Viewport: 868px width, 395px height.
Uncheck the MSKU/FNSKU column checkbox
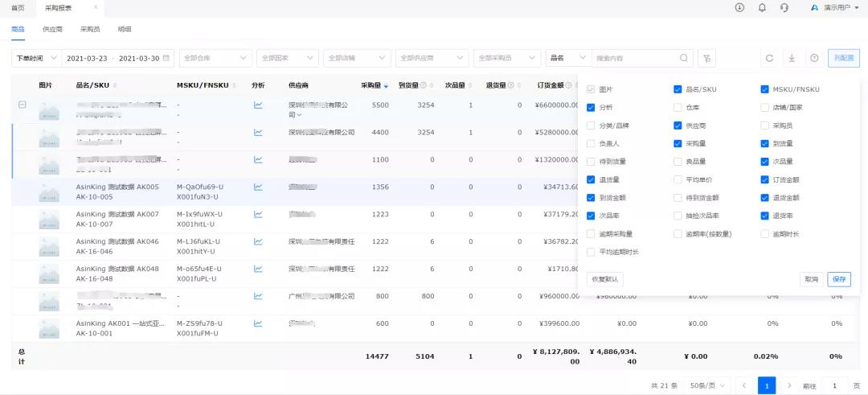coord(764,89)
